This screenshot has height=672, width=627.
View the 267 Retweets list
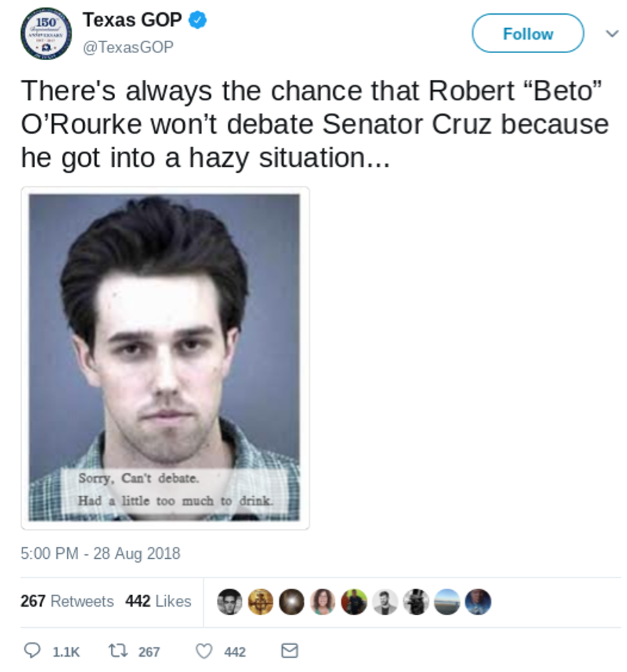pyautogui.click(x=67, y=601)
